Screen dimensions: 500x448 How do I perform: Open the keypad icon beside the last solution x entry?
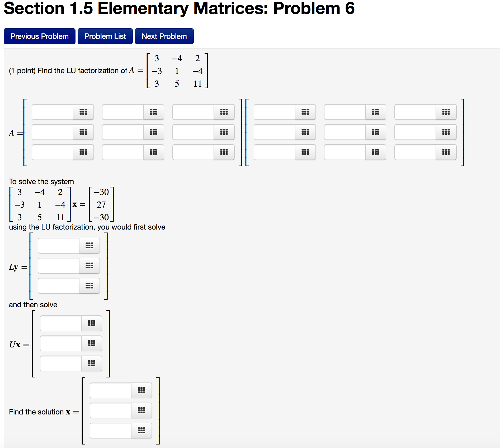pyautogui.click(x=141, y=431)
